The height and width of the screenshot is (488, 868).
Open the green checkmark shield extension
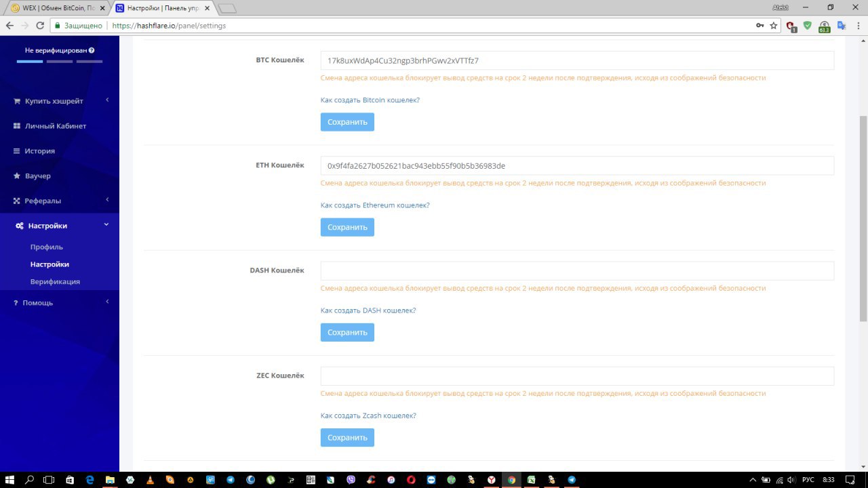click(x=808, y=25)
